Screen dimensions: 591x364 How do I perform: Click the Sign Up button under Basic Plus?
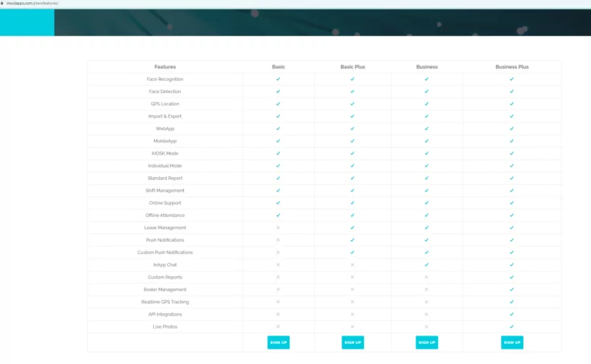coord(352,342)
